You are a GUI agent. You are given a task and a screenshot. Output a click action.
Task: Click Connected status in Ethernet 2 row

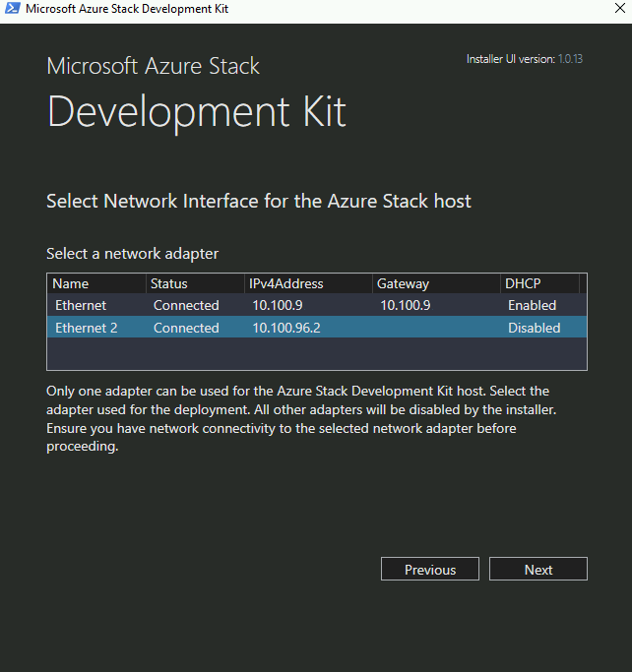click(186, 328)
